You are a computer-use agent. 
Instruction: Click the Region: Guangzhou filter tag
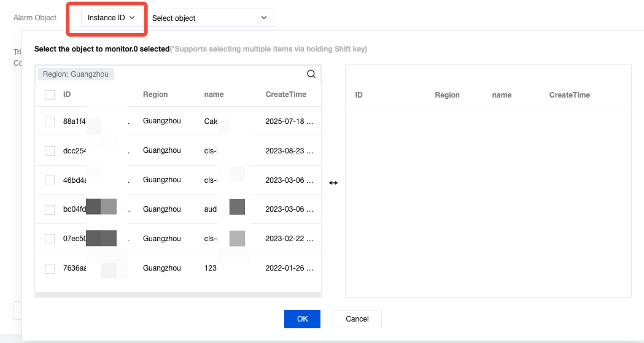[x=77, y=74]
